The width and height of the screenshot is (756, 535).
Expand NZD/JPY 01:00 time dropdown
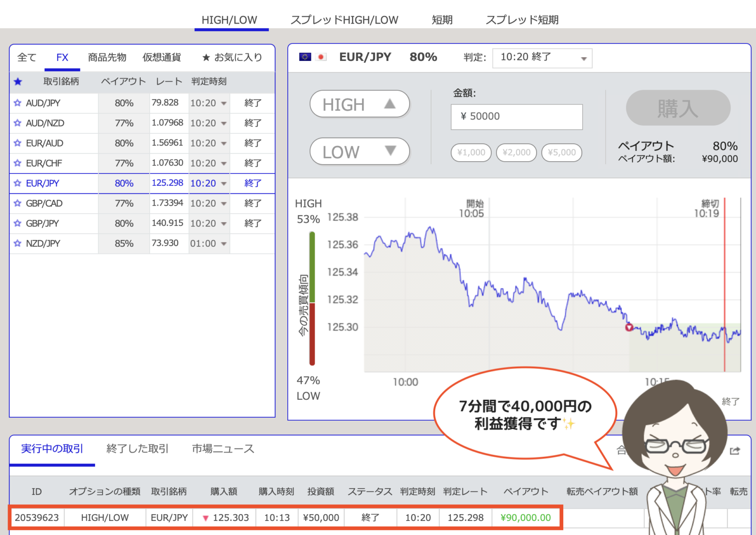223,244
